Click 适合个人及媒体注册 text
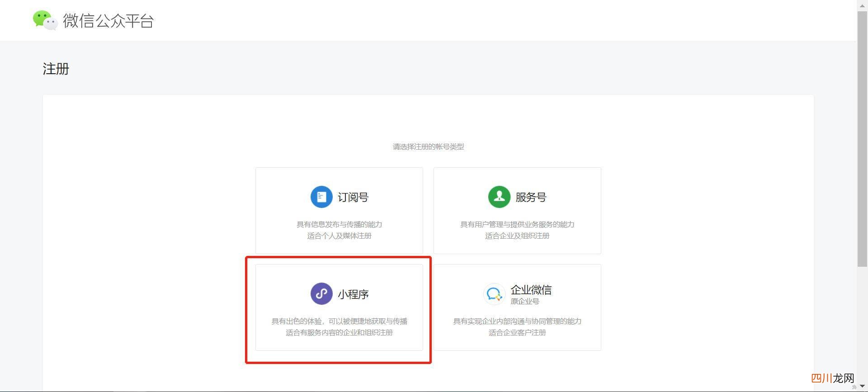This screenshot has width=868, height=392. point(340,236)
